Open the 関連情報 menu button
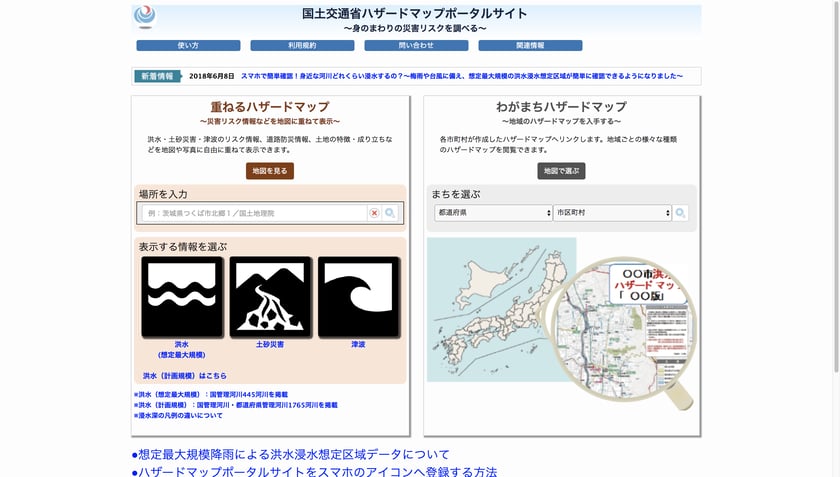This screenshot has height=477, width=840. pos(530,46)
